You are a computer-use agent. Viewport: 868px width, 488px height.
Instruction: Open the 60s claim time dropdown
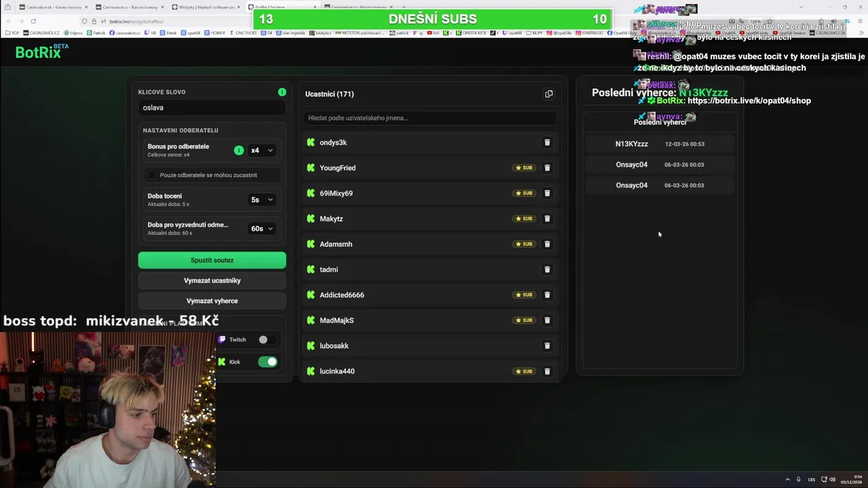[x=262, y=228]
